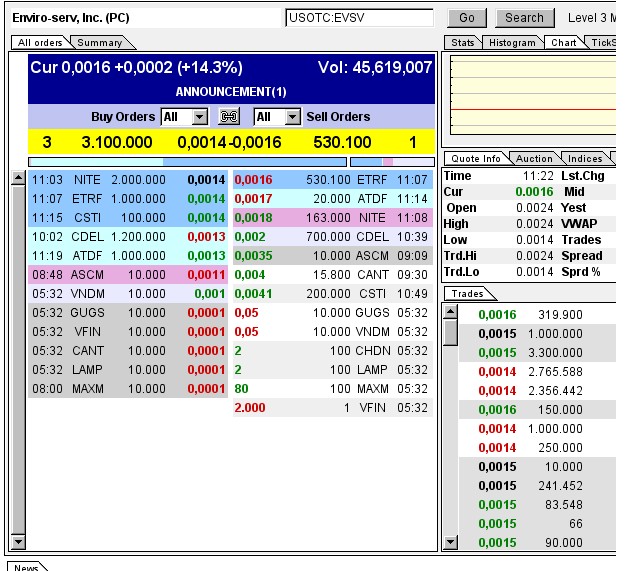Viewport: 626px width, 571px height.
Task: Click Trades list scrollbar down arrow
Action: pos(451,542)
